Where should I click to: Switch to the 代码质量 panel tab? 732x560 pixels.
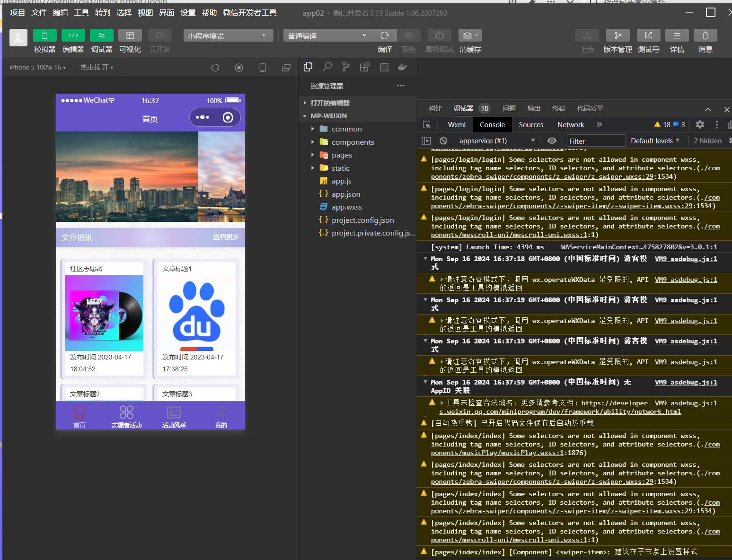pyautogui.click(x=590, y=108)
